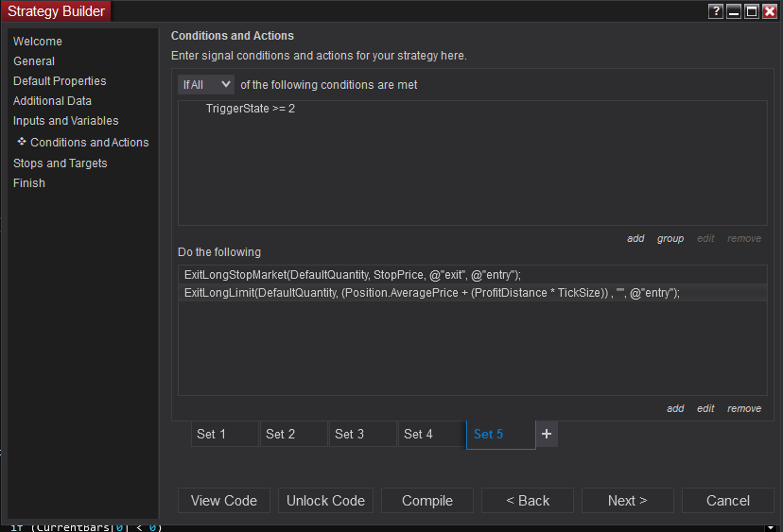783x532 pixels.
Task: Open the If All conditions dropdown
Action: (206, 84)
